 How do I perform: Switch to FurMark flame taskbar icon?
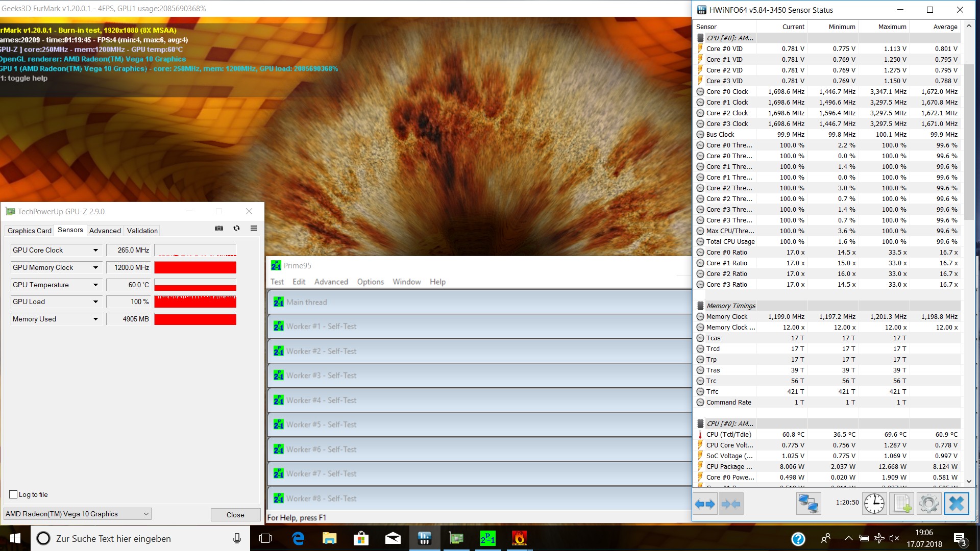pos(519,538)
